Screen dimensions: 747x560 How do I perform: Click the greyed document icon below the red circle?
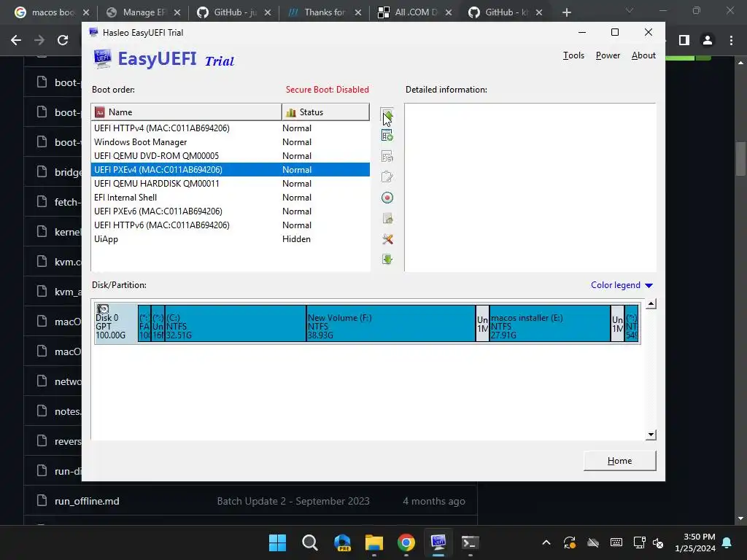387,219
